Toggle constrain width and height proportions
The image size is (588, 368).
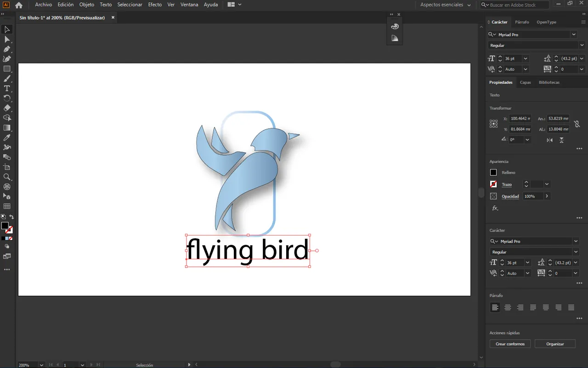point(577,124)
